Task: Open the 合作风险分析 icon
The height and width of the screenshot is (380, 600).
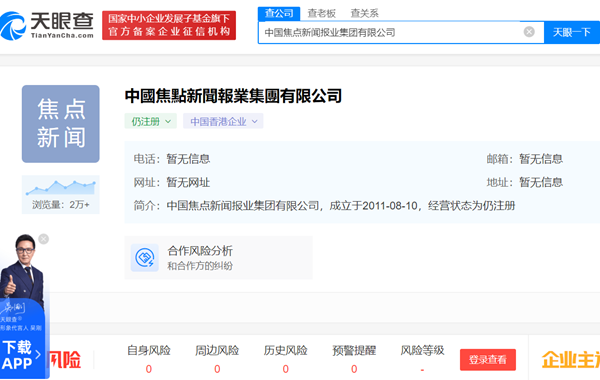Action: [145, 258]
